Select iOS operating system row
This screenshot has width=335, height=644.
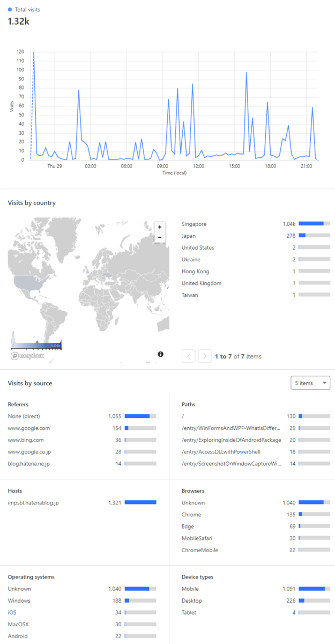point(82,612)
